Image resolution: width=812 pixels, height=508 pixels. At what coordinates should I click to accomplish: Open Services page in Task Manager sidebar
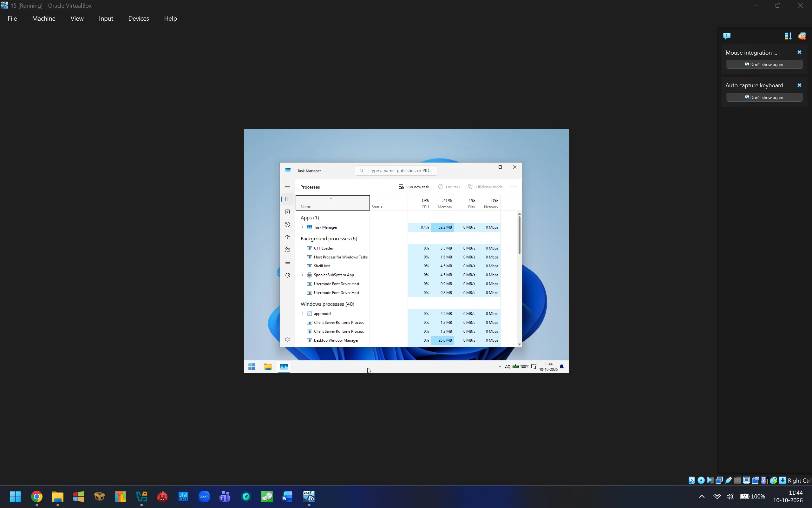[x=287, y=275]
